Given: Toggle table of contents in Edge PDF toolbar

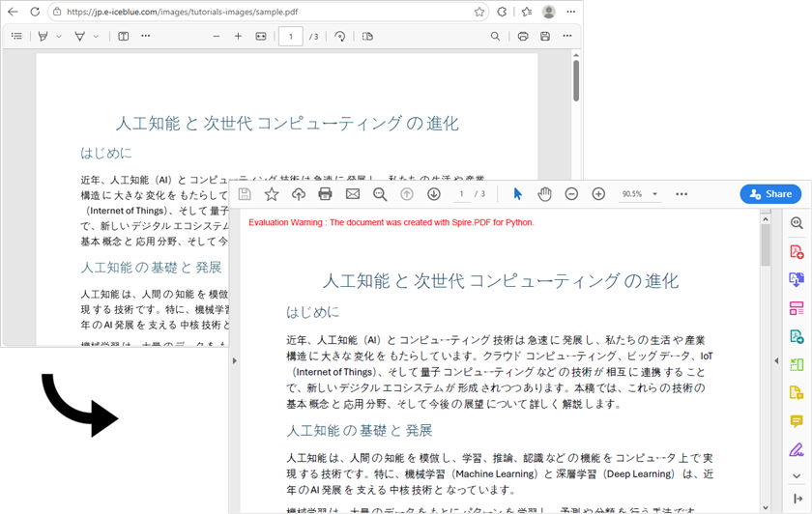Looking at the screenshot, I should pyautogui.click(x=16, y=37).
